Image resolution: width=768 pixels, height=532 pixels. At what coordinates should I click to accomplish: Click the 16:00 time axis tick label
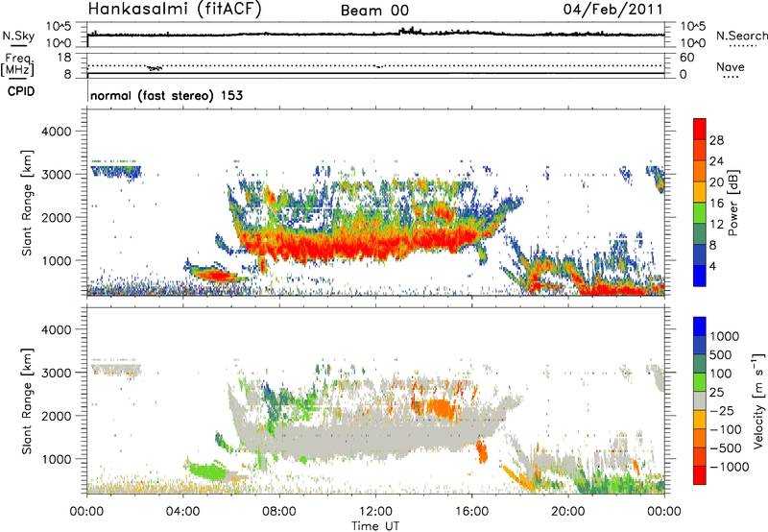[x=471, y=512]
